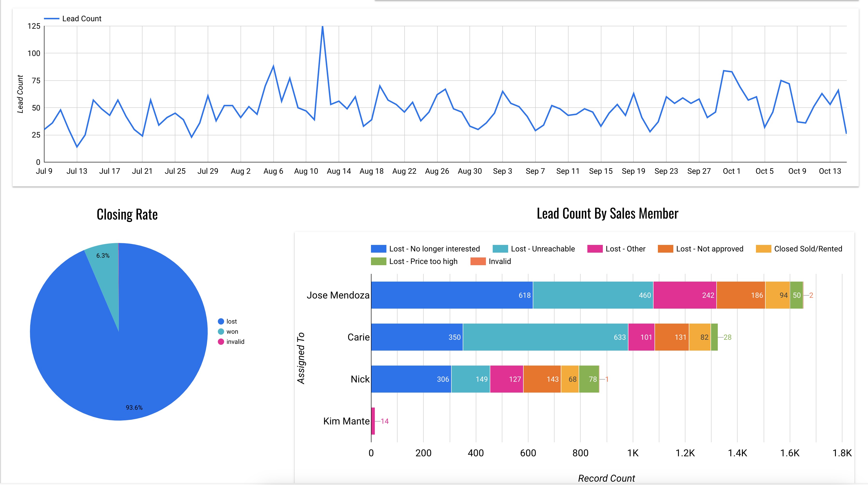Image resolution: width=868 pixels, height=485 pixels.
Task: Select Jose Mendoza's 94 Closed Sold segment
Action: pos(777,295)
